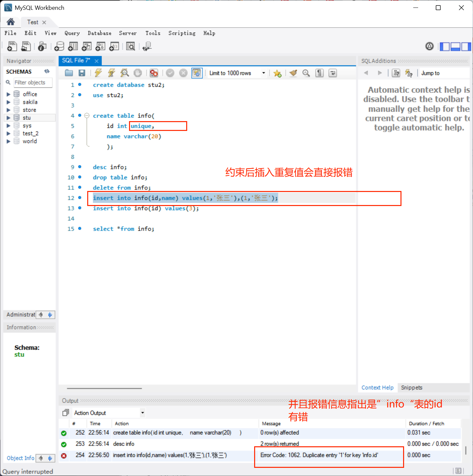The height and width of the screenshot is (476, 473).
Task: Expand the sakila schema
Action: [x=8, y=102]
